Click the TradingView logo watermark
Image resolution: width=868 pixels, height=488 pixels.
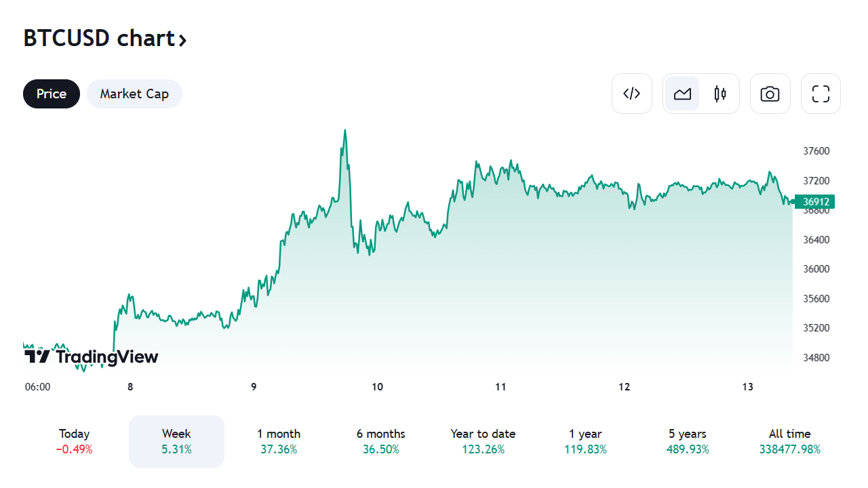click(91, 357)
